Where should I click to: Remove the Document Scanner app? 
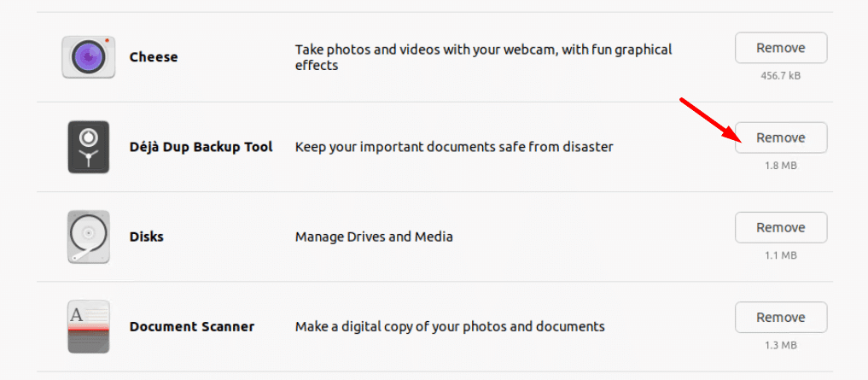(781, 317)
